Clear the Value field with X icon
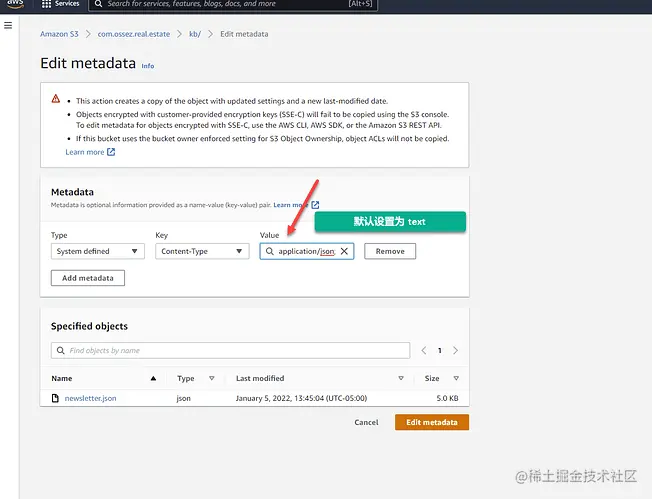The height and width of the screenshot is (499, 652). click(x=344, y=251)
